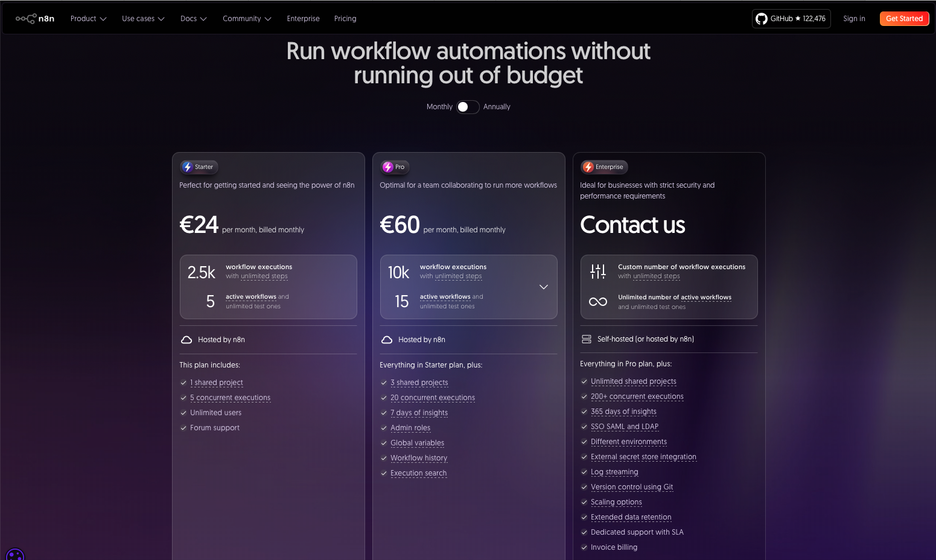
Task: Go to the Pricing page
Action: tap(345, 19)
